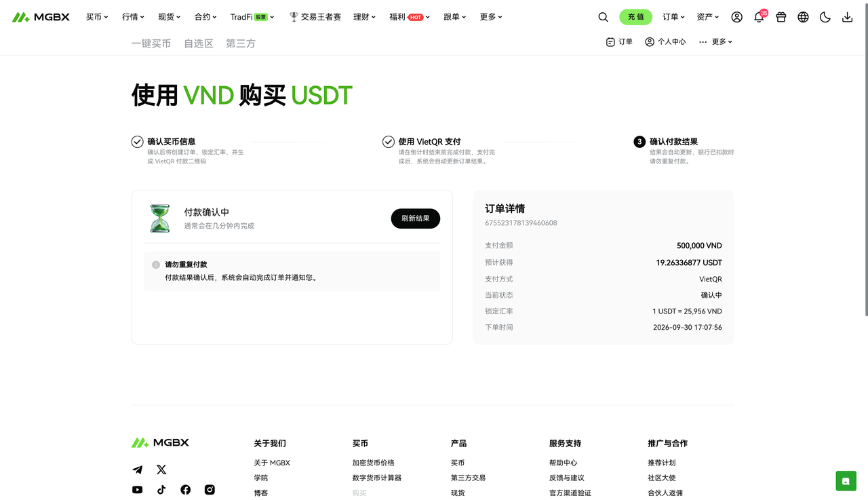868x500 pixels.
Task: Expand the 跟单 dropdown menu
Action: click(455, 17)
